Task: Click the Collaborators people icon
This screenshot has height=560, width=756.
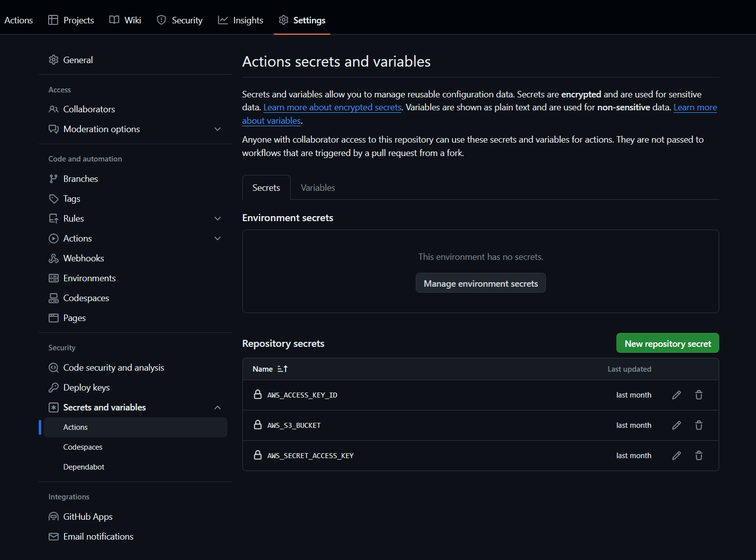Action: tap(54, 109)
